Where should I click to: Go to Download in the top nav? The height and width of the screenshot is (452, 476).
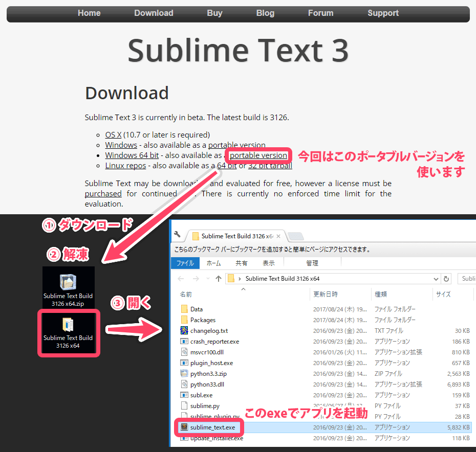tap(154, 13)
